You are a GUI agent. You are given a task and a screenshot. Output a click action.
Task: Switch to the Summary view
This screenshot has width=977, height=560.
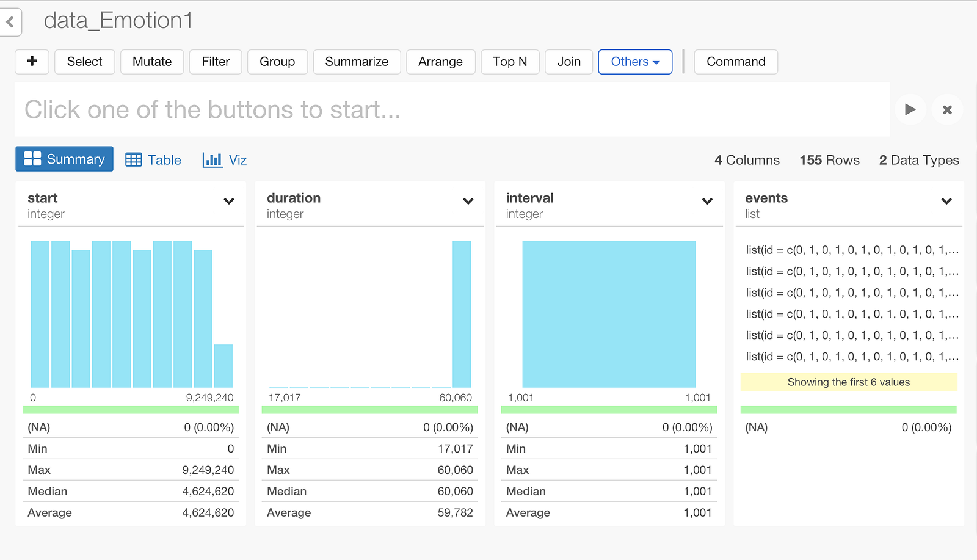pos(64,159)
